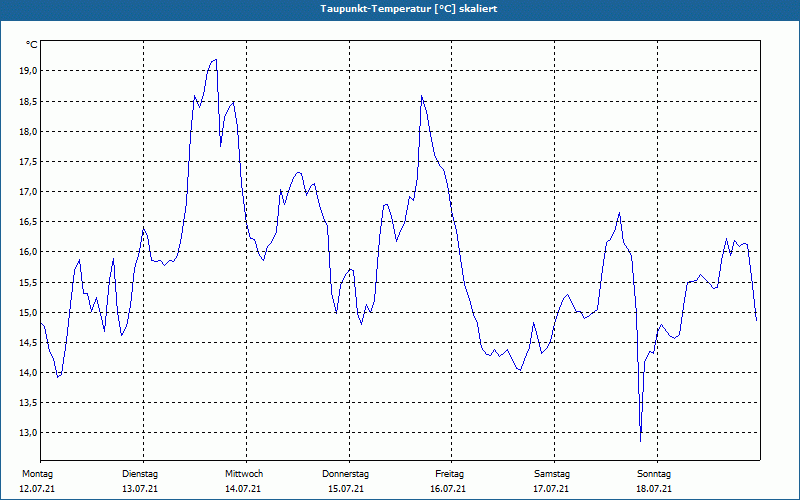Click the 17.07.21 date label
This screenshot has height=500, width=800.
click(551, 489)
